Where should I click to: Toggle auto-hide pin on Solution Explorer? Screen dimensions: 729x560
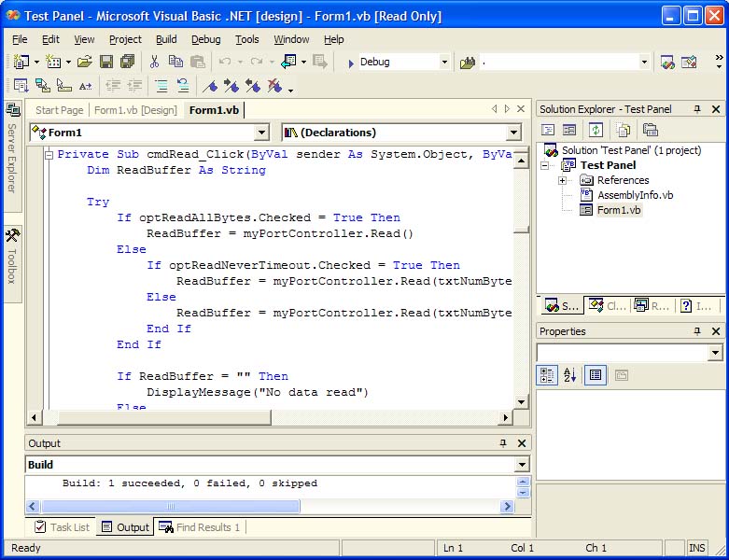(696, 109)
